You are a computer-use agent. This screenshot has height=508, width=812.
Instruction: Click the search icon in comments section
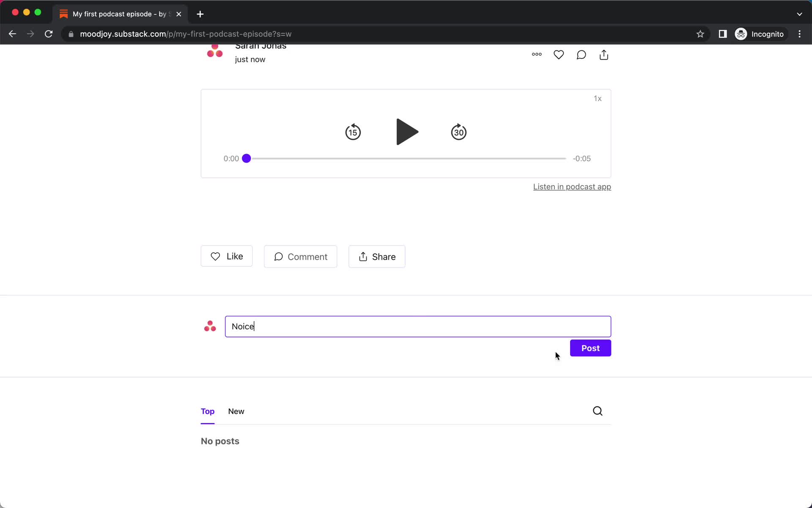click(598, 411)
